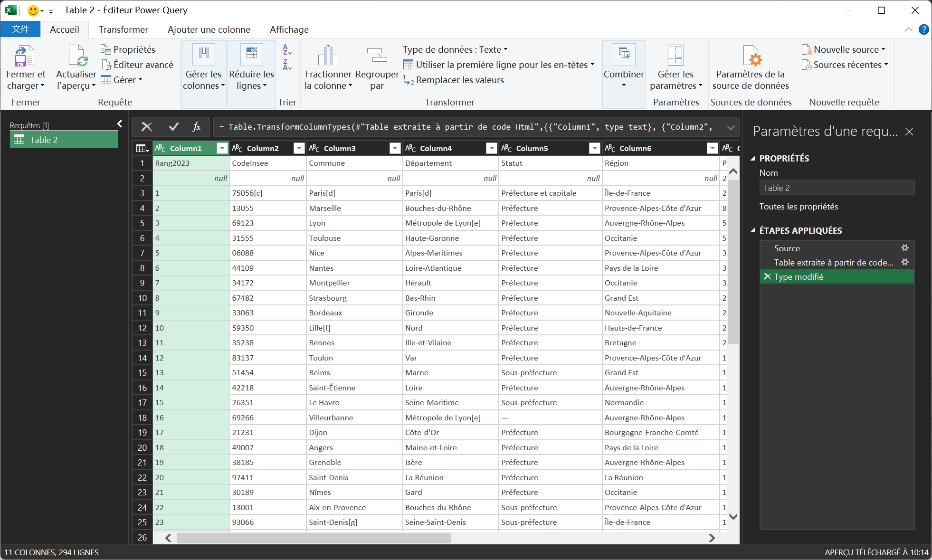
Task: Collapse the ÉTAPES APPLIQUÉES section
Action: pyautogui.click(x=752, y=230)
